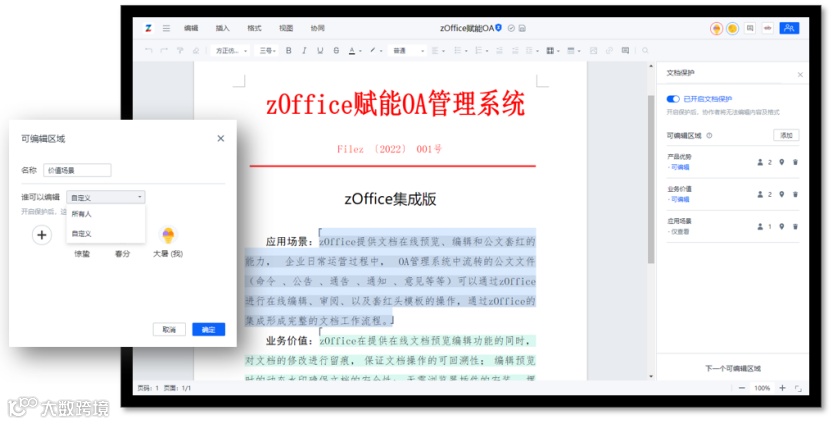Click the undo arrow in toolbar
The height and width of the screenshot is (424, 833).
[x=148, y=50]
